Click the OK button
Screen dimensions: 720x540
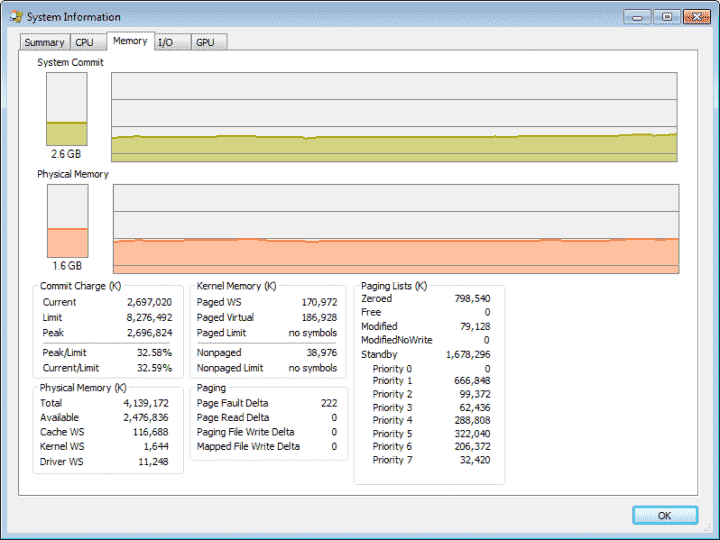(x=665, y=515)
